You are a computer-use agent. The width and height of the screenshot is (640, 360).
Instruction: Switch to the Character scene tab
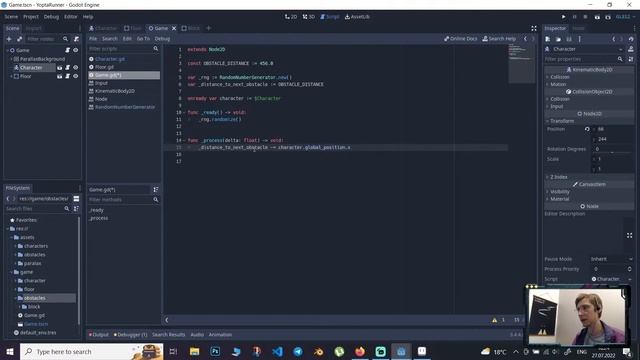(103, 28)
